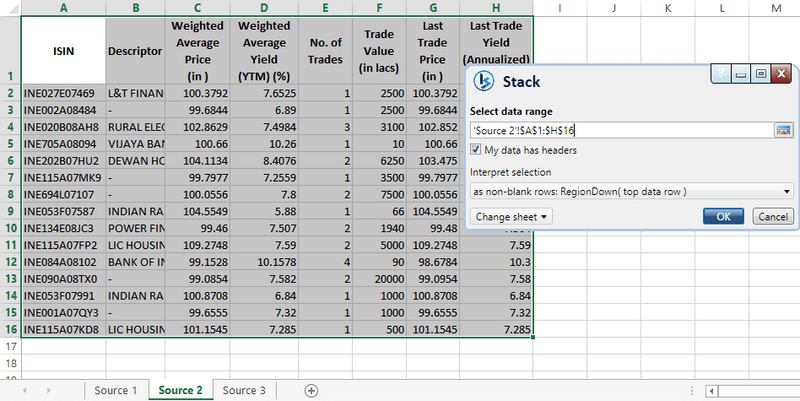Click the ISIN header cell
The width and height of the screenshot is (800, 401).
(x=64, y=51)
